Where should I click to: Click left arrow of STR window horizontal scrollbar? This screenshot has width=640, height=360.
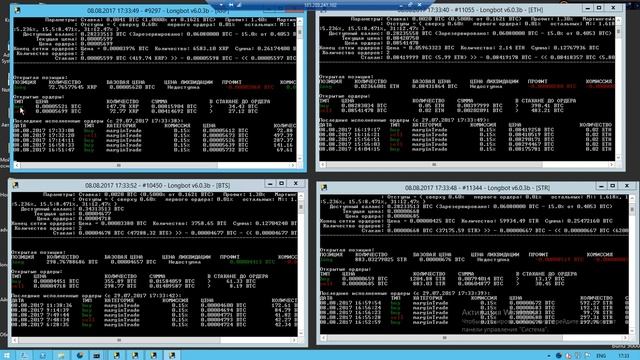pos(323,338)
